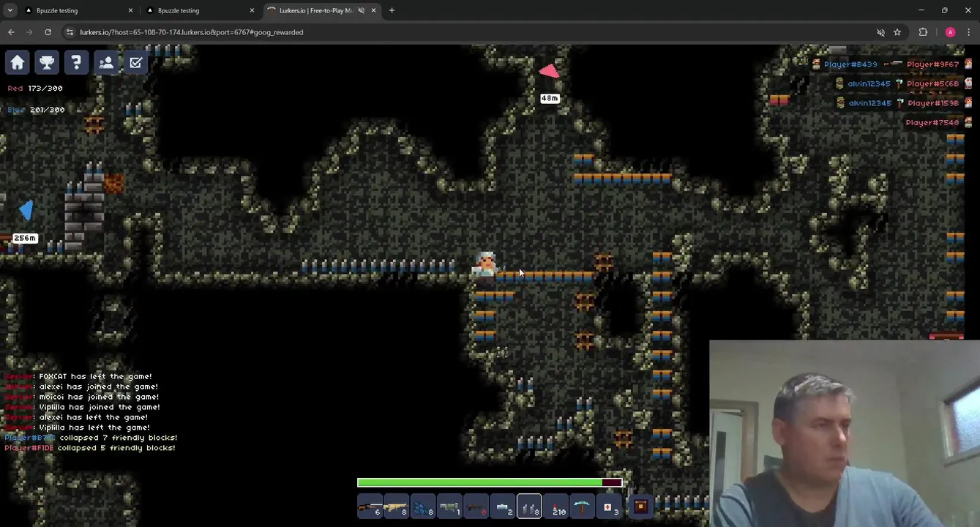Click Player#5C6B in the kill feed

[x=932, y=83]
